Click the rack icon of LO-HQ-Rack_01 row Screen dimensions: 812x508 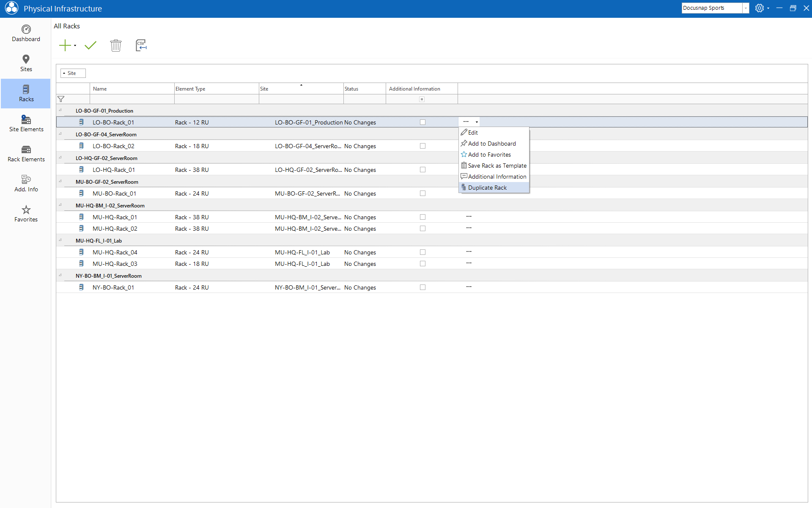pyautogui.click(x=81, y=170)
